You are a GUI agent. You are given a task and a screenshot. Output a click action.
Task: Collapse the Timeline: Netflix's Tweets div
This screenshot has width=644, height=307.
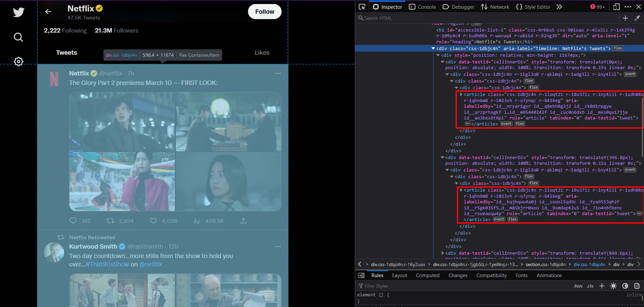click(433, 48)
